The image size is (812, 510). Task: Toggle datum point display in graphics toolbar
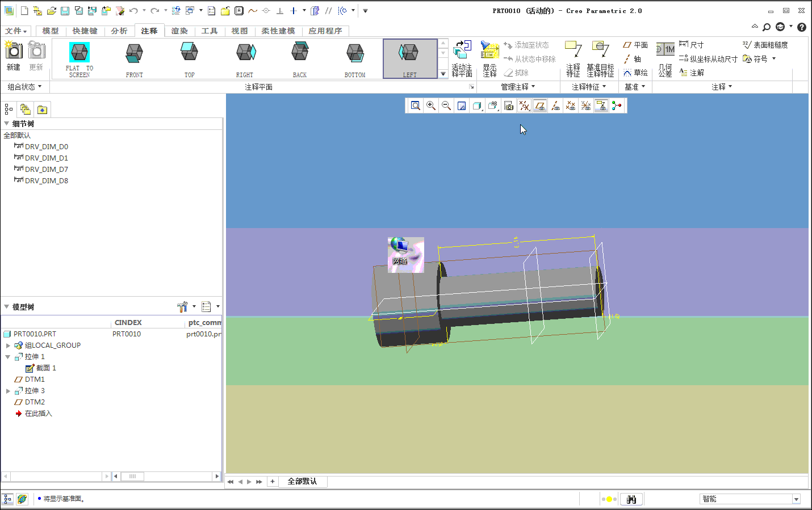[x=571, y=106]
